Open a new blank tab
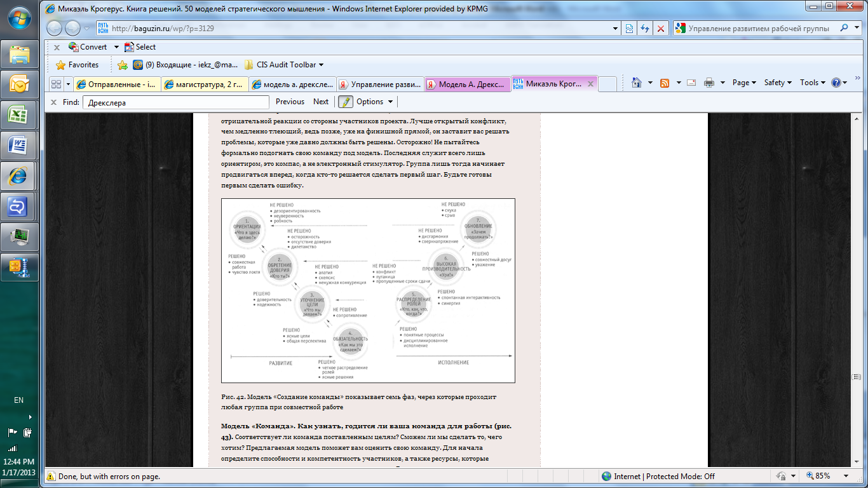Image resolution: width=868 pixels, height=488 pixels. coord(607,84)
